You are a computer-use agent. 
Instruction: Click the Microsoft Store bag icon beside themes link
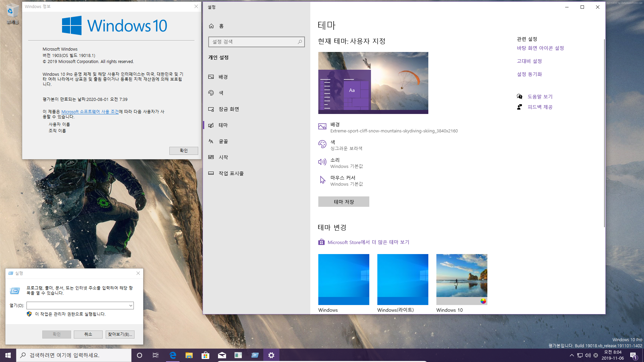coord(321,242)
